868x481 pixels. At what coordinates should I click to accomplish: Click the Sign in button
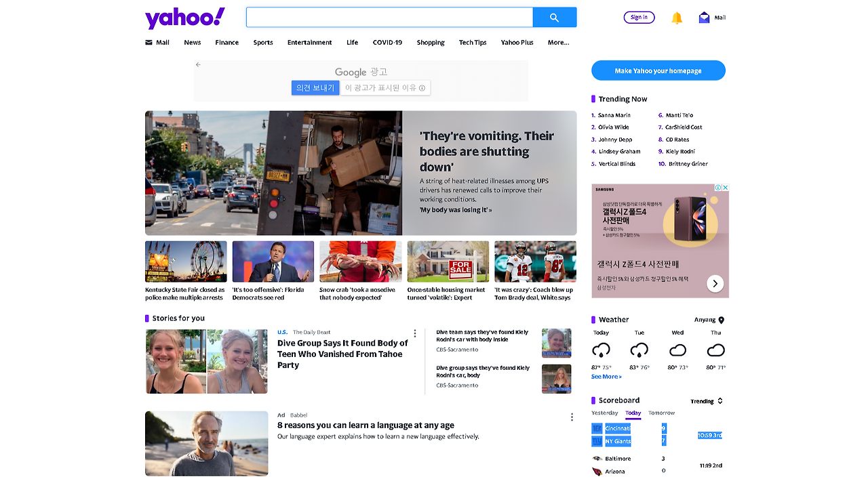639,18
